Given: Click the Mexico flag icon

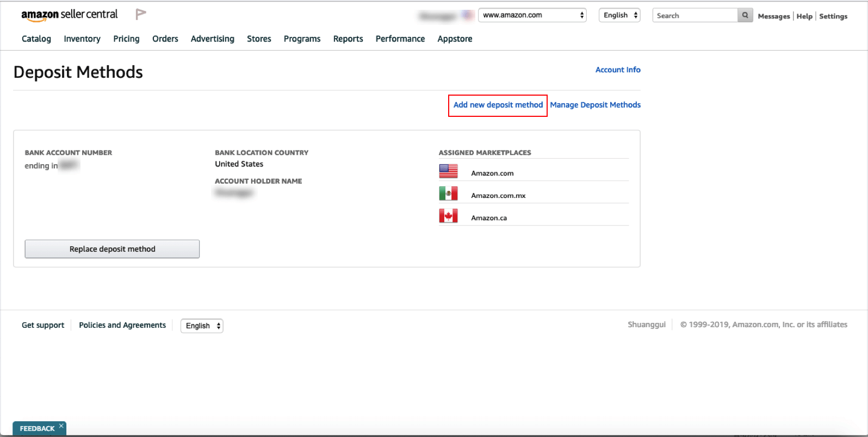Looking at the screenshot, I should (x=448, y=193).
